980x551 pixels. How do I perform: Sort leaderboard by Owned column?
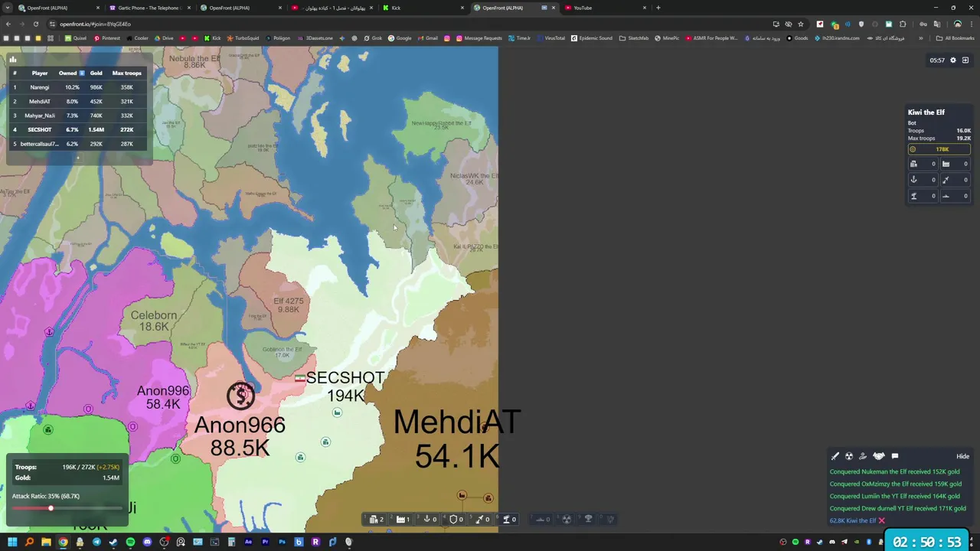click(70, 73)
